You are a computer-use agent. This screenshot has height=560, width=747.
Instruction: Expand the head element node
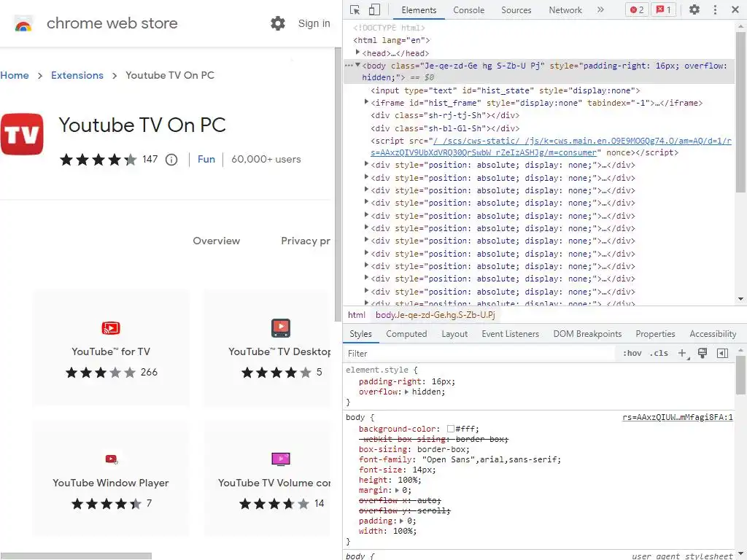(x=357, y=52)
